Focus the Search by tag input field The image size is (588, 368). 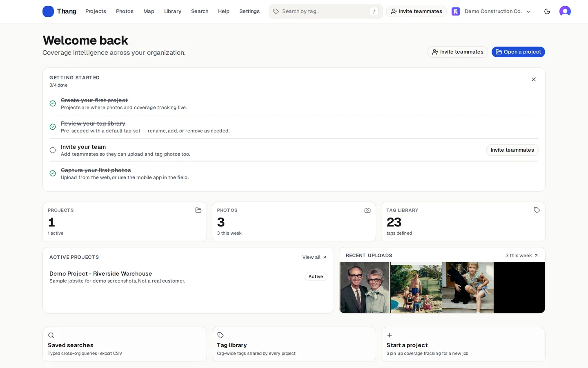pos(326,11)
